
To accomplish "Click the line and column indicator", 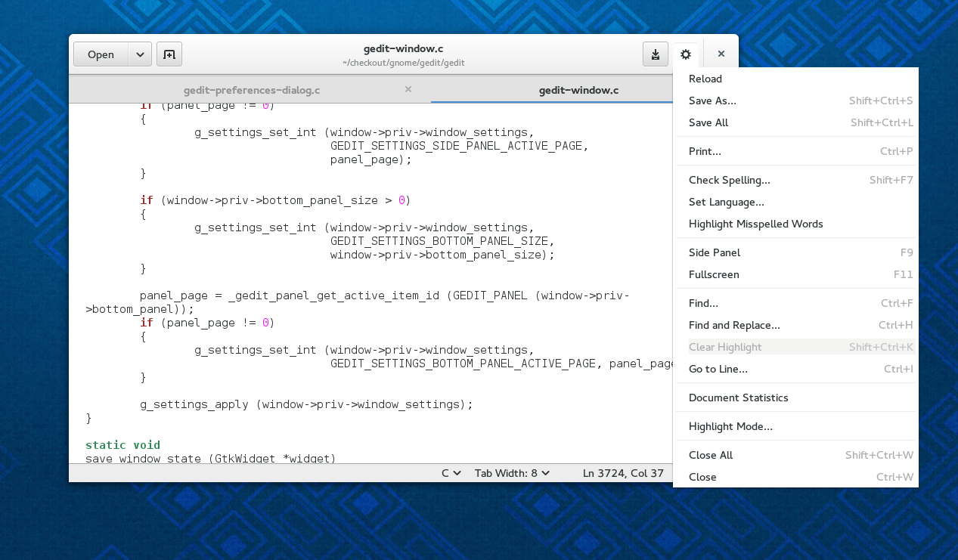I will pyautogui.click(x=623, y=472).
